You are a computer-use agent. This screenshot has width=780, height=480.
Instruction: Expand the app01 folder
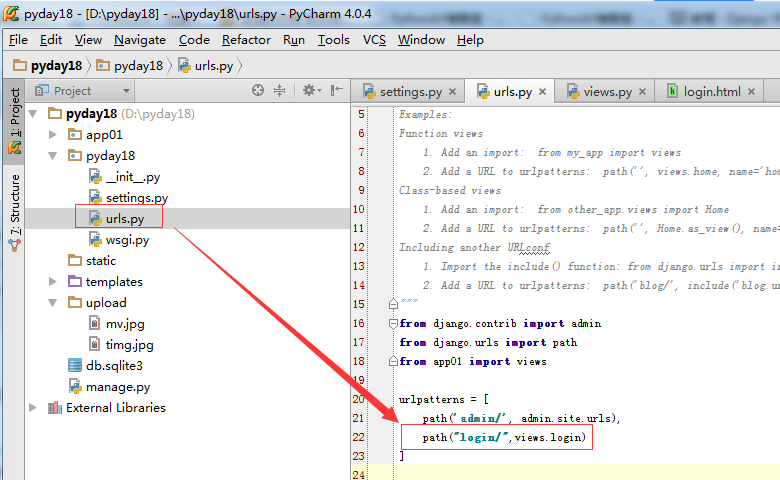click(x=54, y=134)
